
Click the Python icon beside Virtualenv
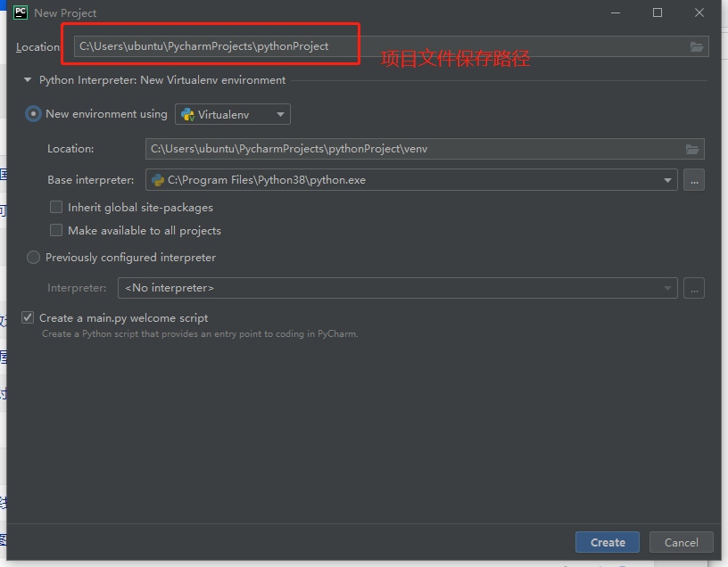187,115
